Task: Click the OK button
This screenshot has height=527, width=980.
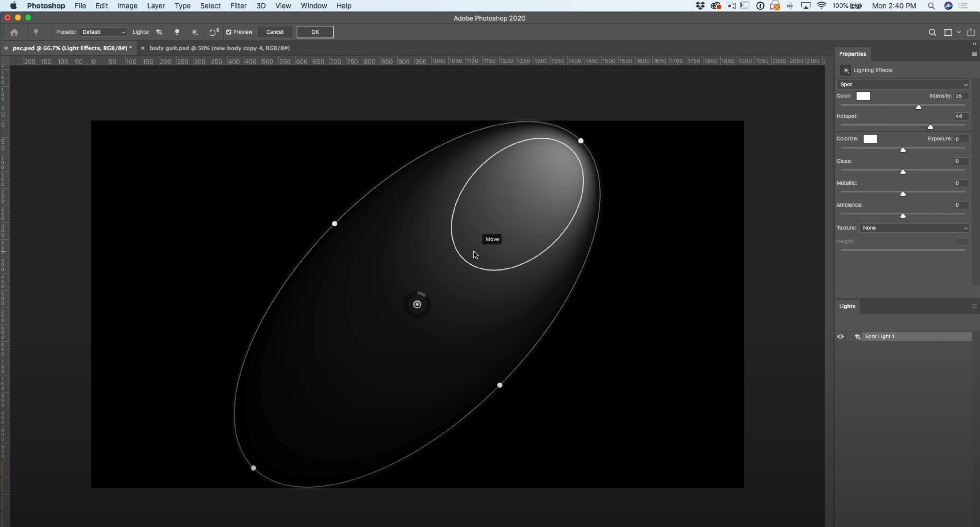Action: pos(315,32)
